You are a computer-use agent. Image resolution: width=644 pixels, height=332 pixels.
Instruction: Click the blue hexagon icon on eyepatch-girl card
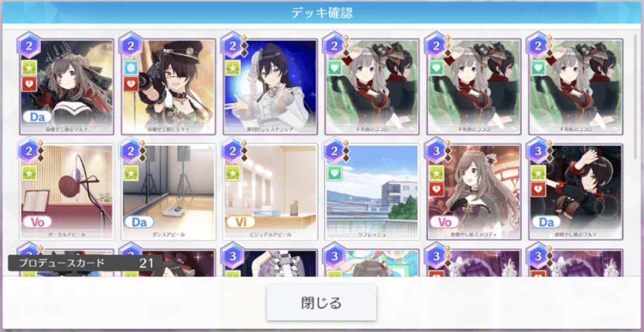[131, 68]
